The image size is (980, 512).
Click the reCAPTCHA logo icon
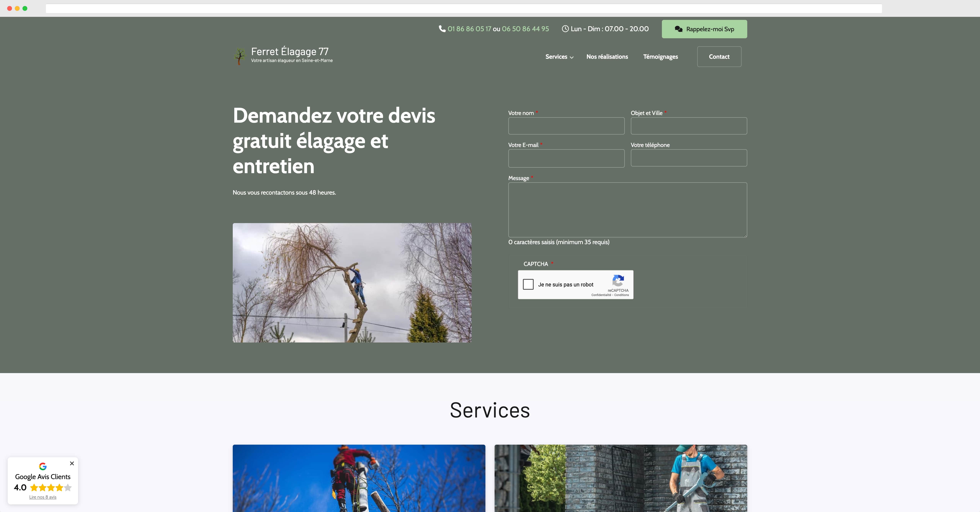[618, 281]
